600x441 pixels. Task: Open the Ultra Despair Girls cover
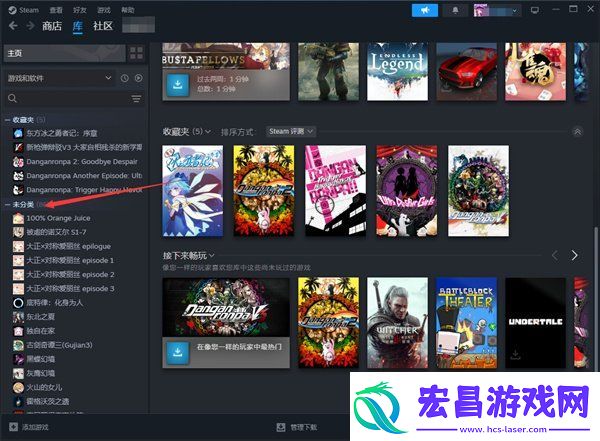[407, 191]
